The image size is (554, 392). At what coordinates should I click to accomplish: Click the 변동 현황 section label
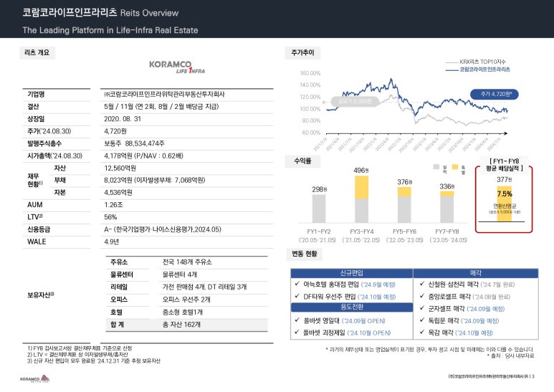point(304,254)
